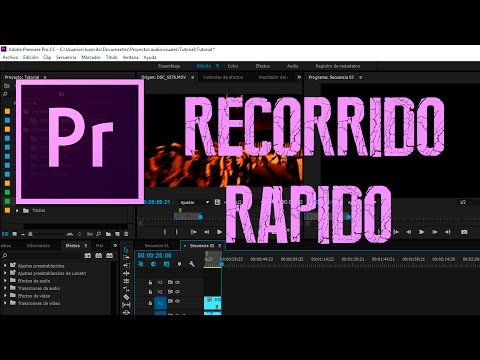Expand Efectos de audio folder
The height and width of the screenshot is (360, 480).
pyautogui.click(x=5, y=281)
